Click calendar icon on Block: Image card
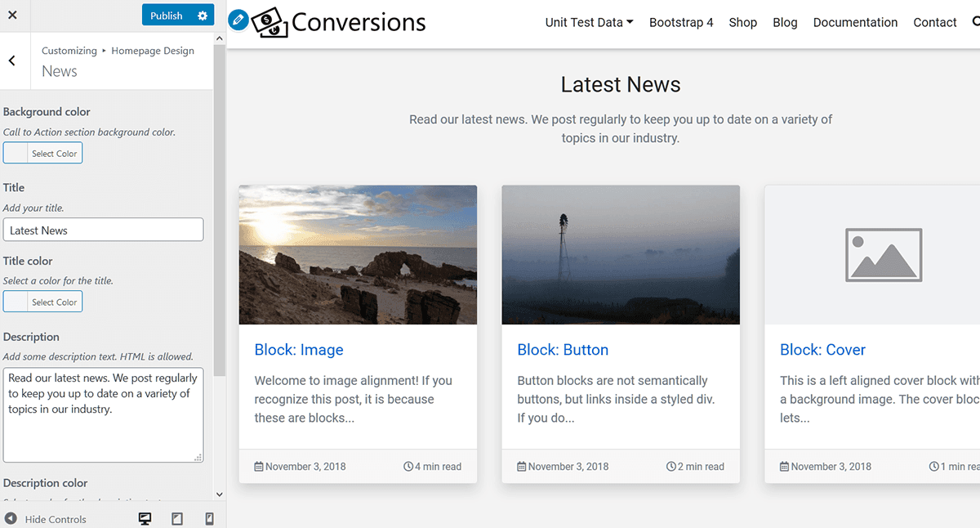The width and height of the screenshot is (980, 528). tap(259, 467)
